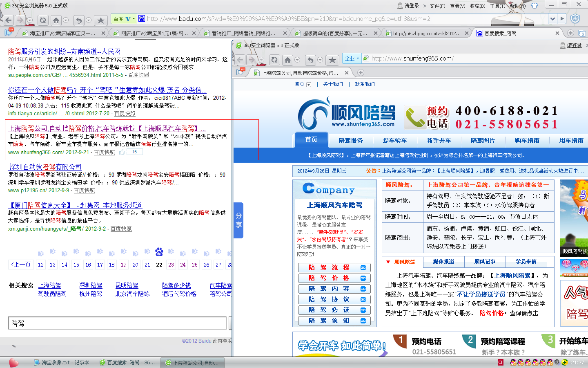Click the red start button on taskbar
The height and width of the screenshot is (368, 588).
pos(14,362)
